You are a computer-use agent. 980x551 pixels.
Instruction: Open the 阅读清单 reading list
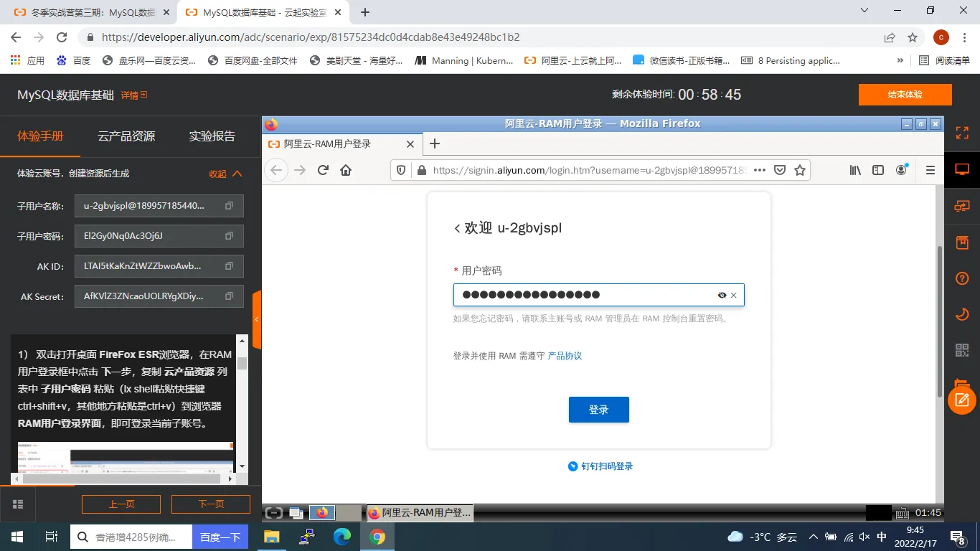tap(946, 61)
